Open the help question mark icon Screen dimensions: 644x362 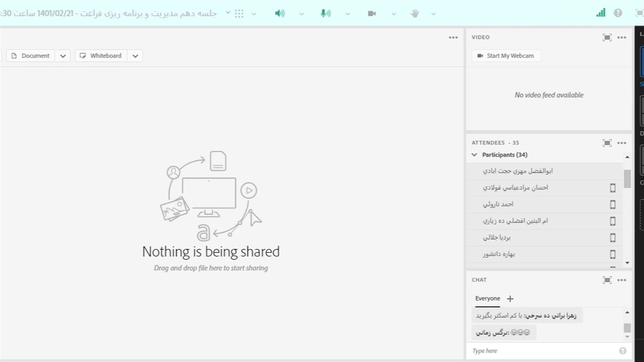coord(618,13)
